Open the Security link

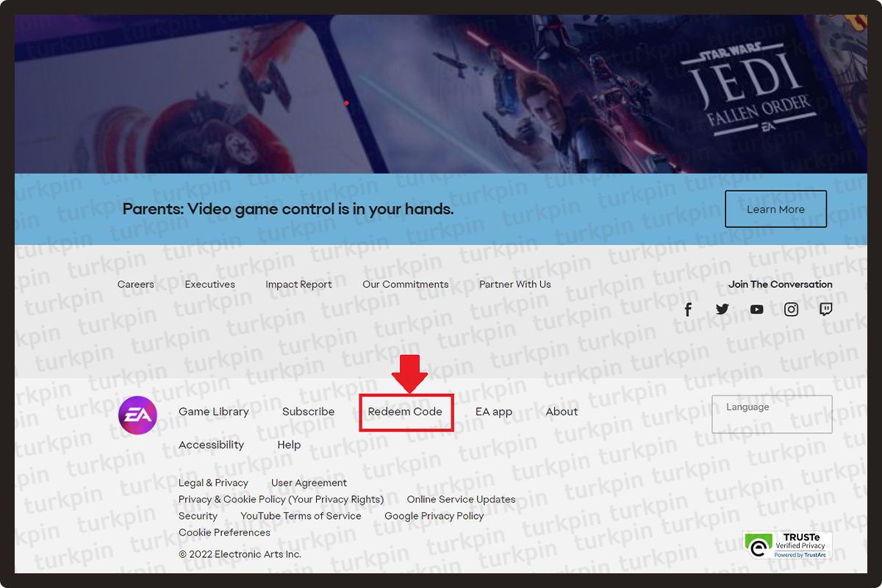pyautogui.click(x=198, y=516)
